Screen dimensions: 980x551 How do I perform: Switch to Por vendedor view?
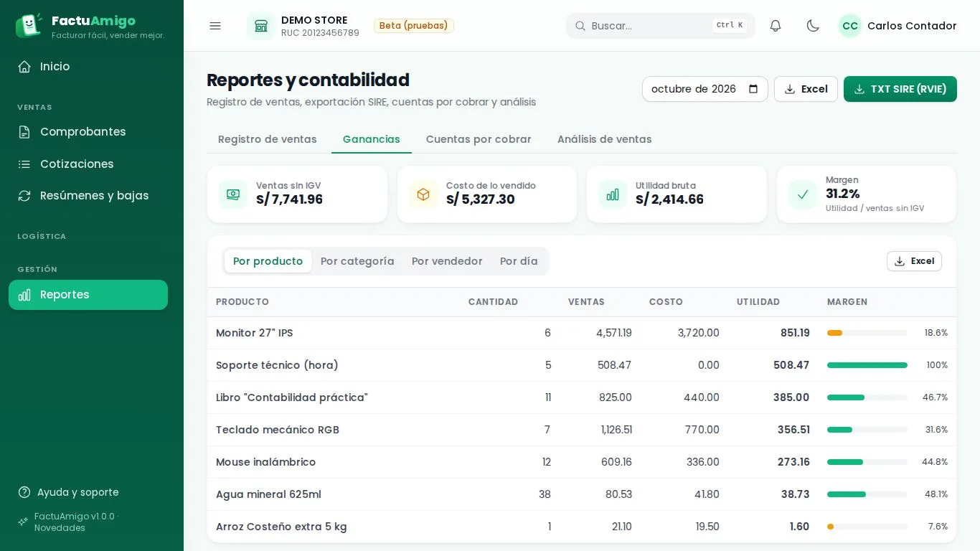pyautogui.click(x=447, y=261)
